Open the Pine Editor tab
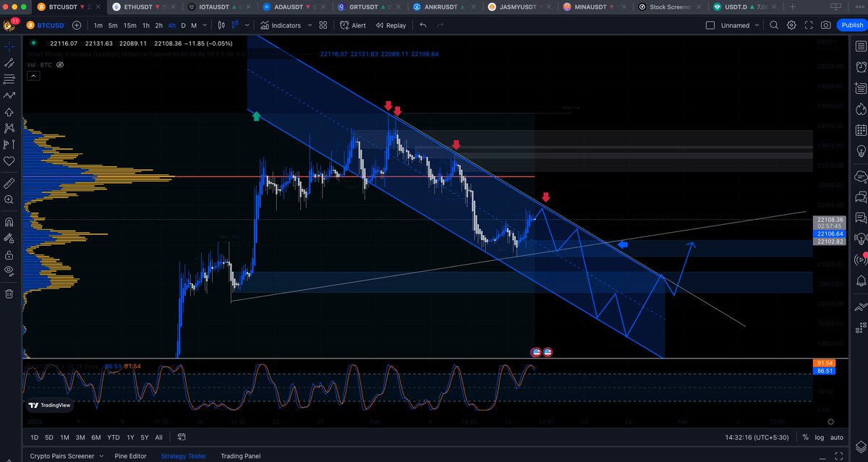The image size is (868, 462). click(x=130, y=456)
